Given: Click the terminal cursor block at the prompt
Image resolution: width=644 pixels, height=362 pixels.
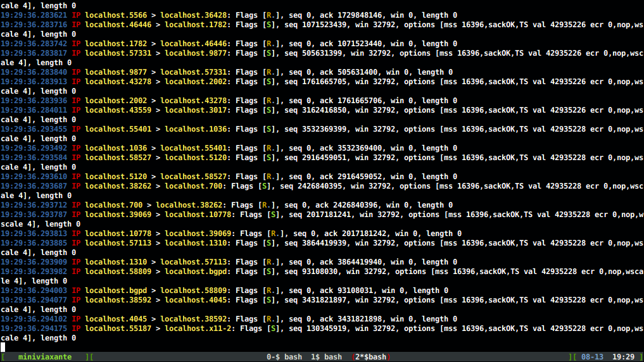Looking at the screenshot, I should pos(3,347).
